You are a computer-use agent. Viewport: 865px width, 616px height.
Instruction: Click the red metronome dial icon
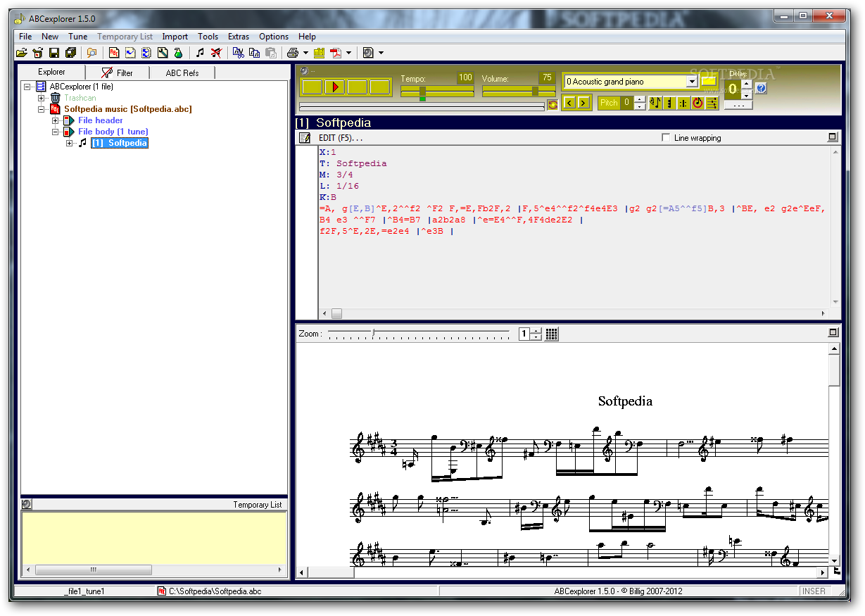[x=697, y=103]
